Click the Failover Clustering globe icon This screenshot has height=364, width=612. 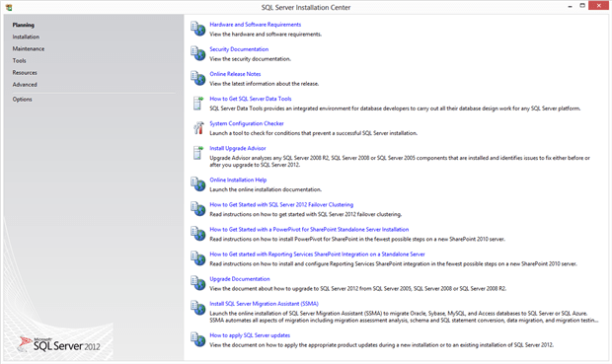pyautogui.click(x=197, y=209)
